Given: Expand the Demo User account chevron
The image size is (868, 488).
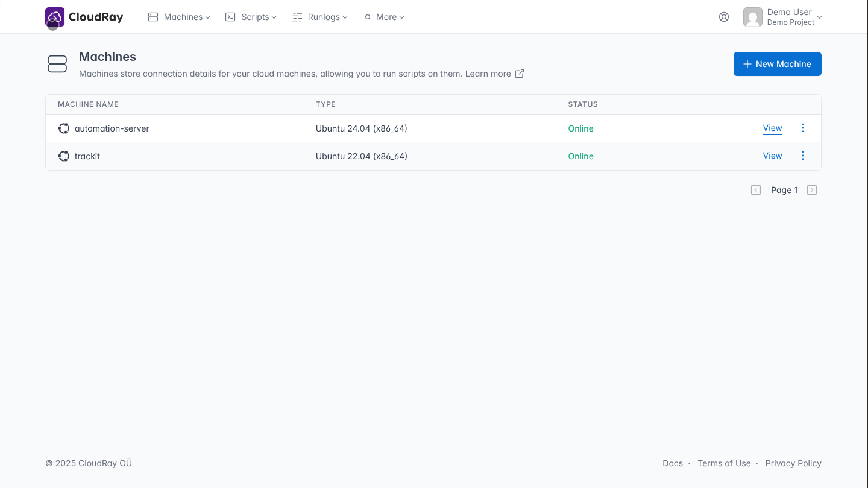Looking at the screenshot, I should [819, 17].
